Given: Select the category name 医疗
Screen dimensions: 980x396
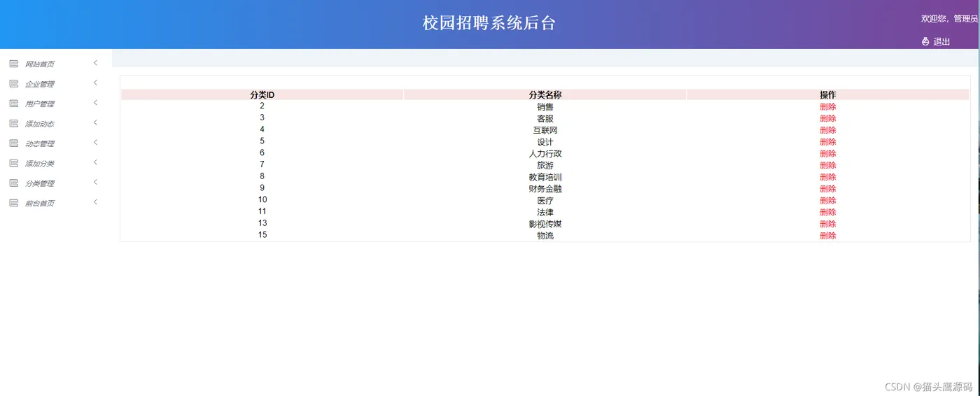Looking at the screenshot, I should 545,201.
